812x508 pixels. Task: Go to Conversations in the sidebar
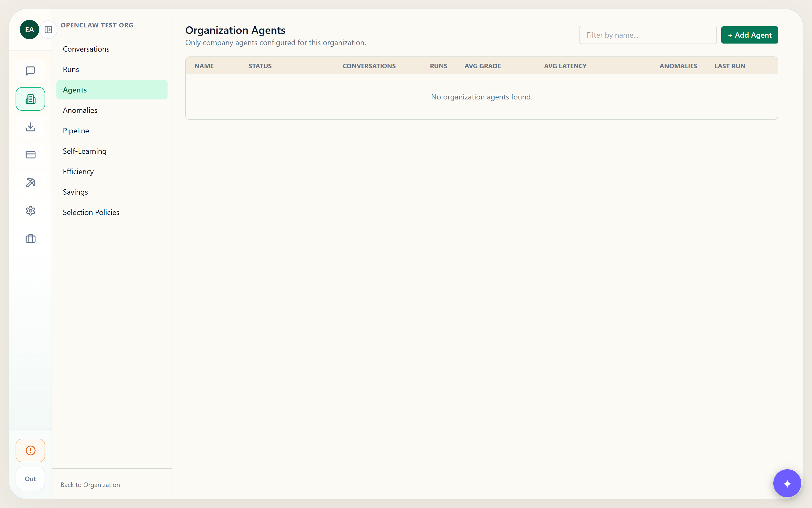tap(112, 49)
